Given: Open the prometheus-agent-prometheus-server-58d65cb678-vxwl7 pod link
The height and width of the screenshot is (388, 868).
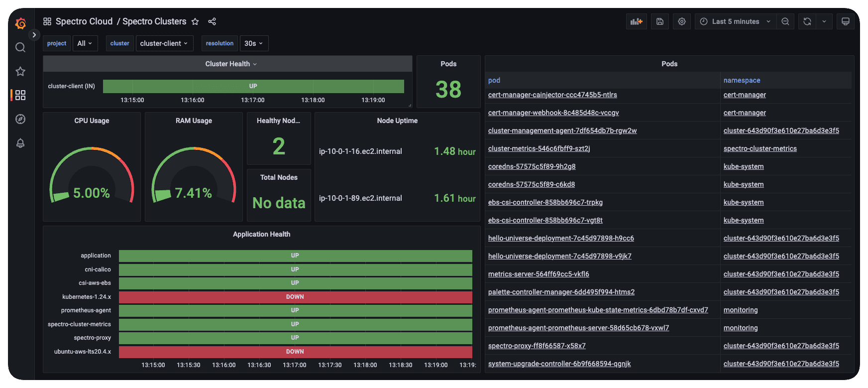Looking at the screenshot, I should (578, 328).
